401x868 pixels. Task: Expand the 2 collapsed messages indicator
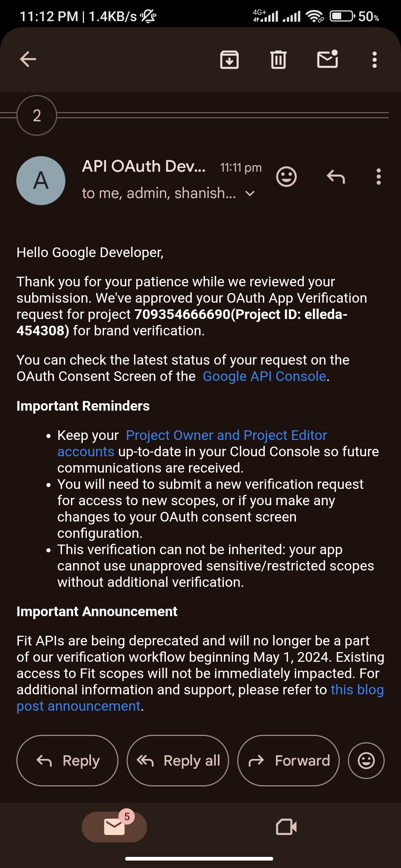point(37,116)
